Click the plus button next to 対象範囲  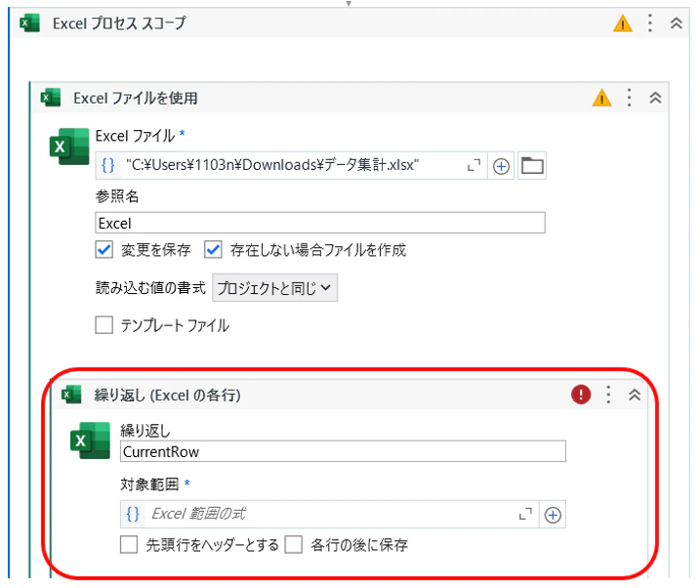553,515
